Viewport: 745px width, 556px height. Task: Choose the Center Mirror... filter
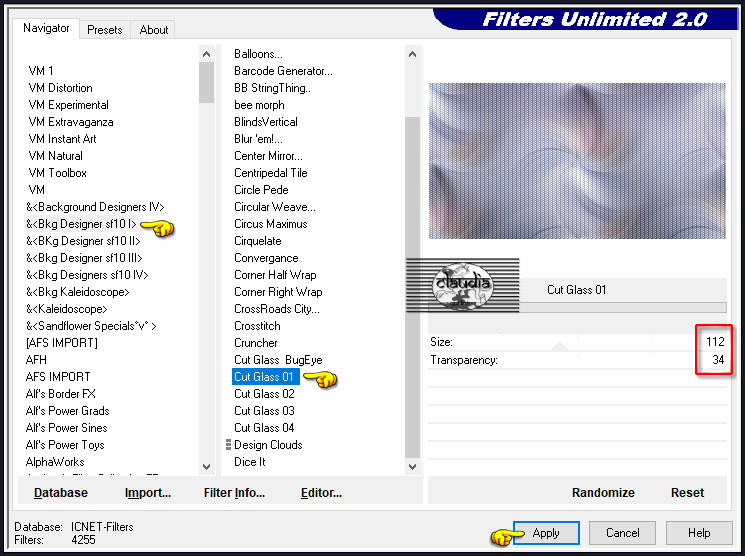(x=268, y=156)
